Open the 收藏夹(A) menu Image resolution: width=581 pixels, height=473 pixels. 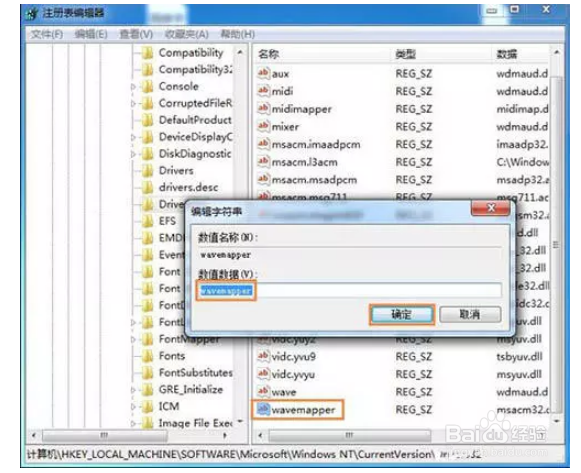coord(186,34)
